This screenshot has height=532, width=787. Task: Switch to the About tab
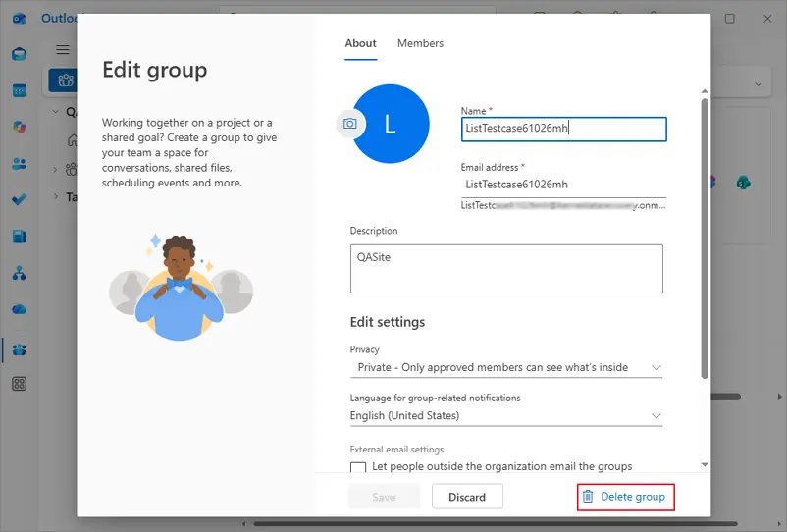tap(360, 43)
